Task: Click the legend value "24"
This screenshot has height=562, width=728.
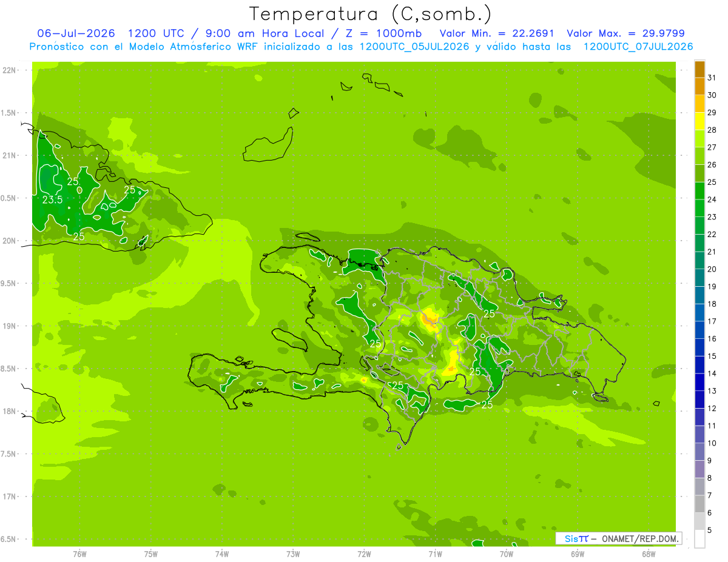Action: (x=712, y=199)
